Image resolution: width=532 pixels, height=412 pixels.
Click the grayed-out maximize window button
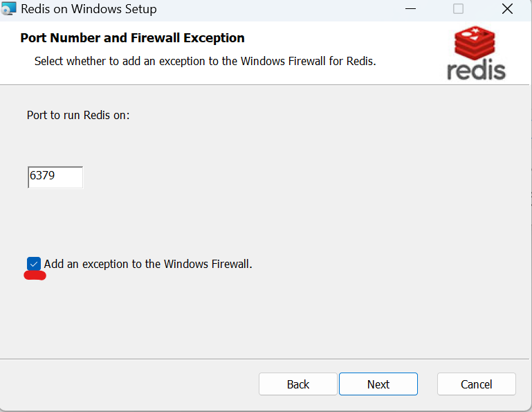click(458, 9)
